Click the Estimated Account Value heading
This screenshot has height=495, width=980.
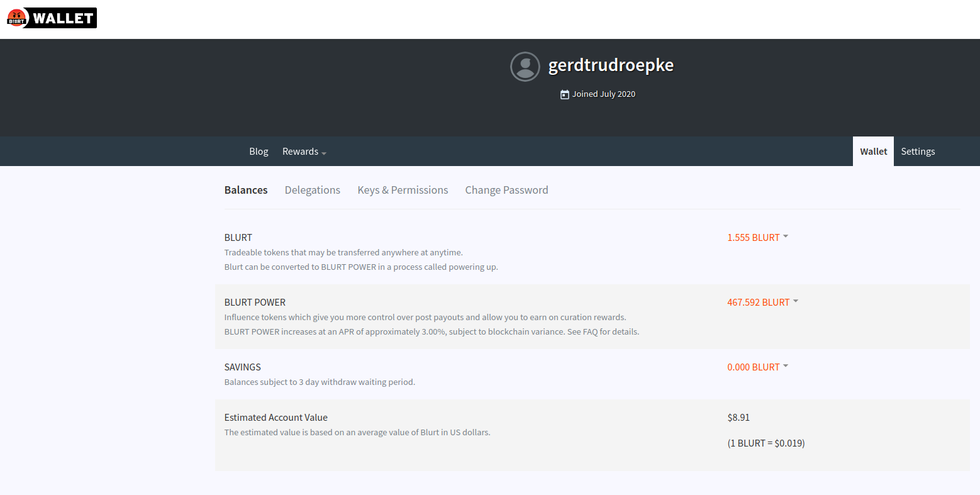coord(276,418)
